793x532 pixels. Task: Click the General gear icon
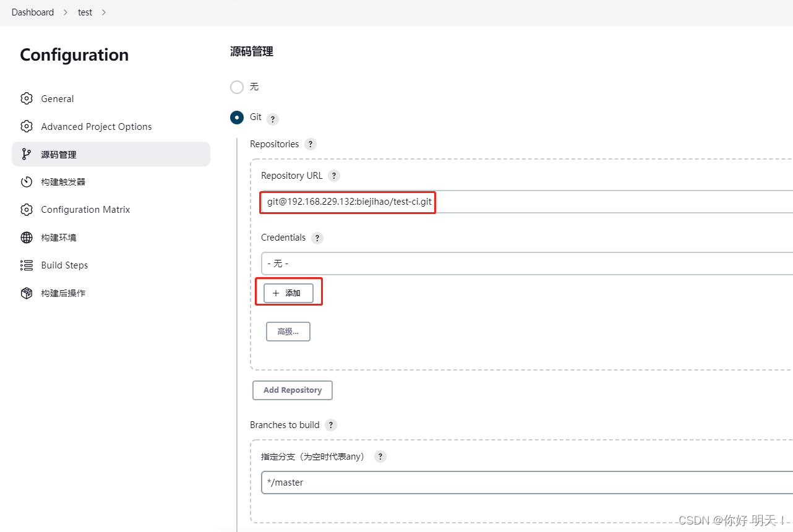coord(27,98)
